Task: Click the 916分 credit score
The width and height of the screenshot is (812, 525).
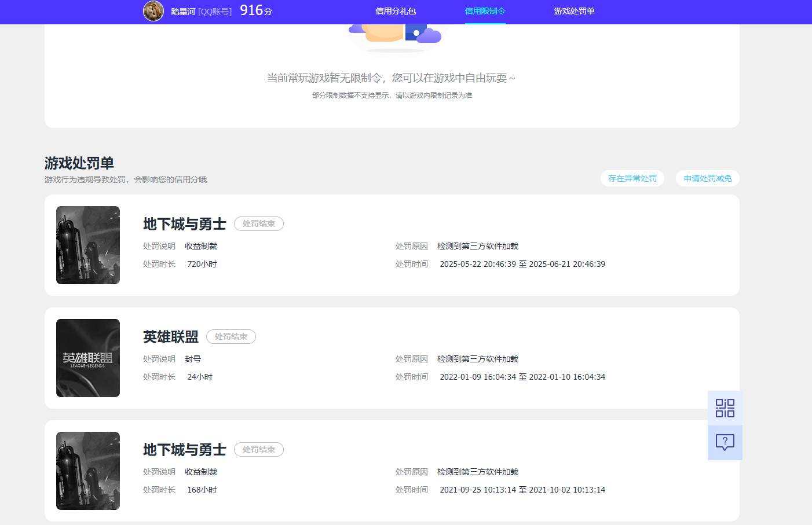Action: click(x=256, y=10)
